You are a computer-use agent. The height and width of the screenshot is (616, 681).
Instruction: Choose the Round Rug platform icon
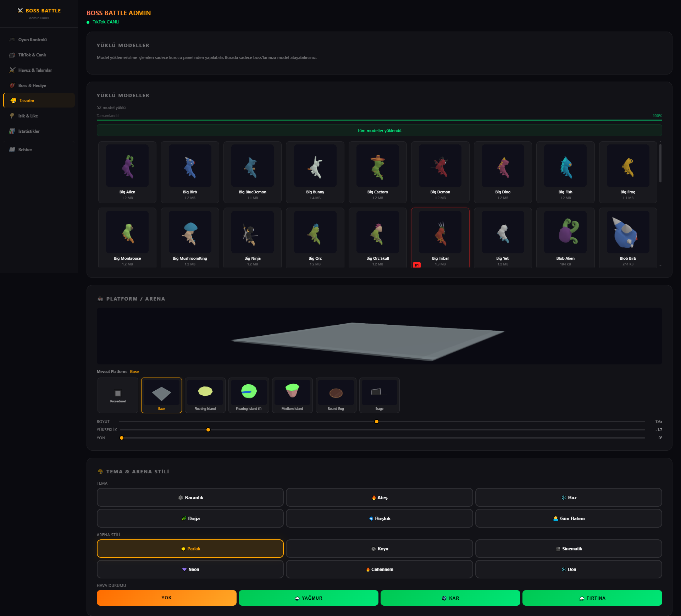(336, 395)
